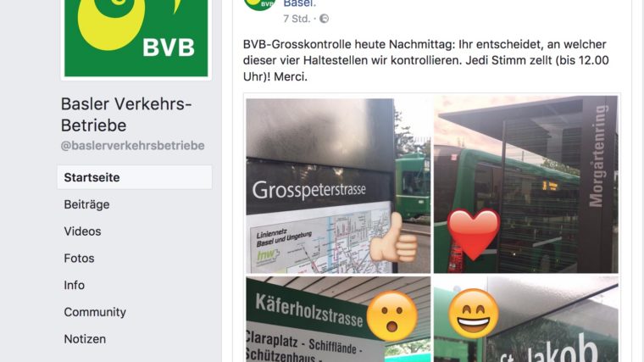Click the small BVB avatar beside the post
644x362 pixels.
pyautogui.click(x=259, y=4)
